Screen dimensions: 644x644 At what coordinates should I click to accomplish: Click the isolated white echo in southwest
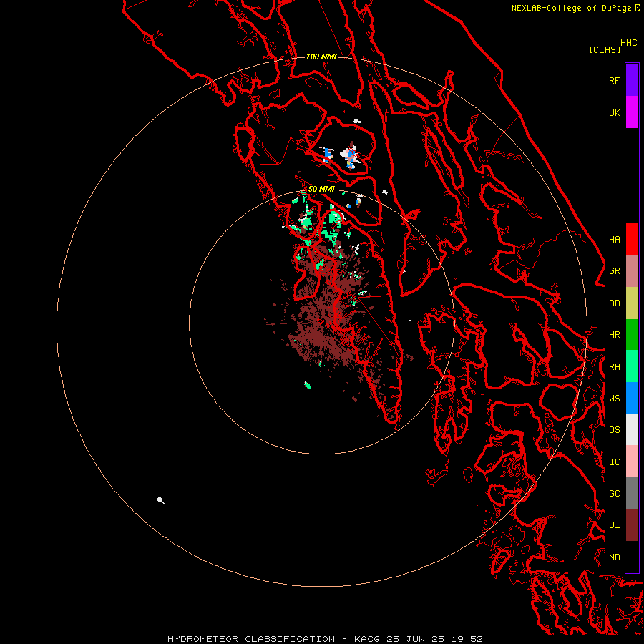(160, 500)
